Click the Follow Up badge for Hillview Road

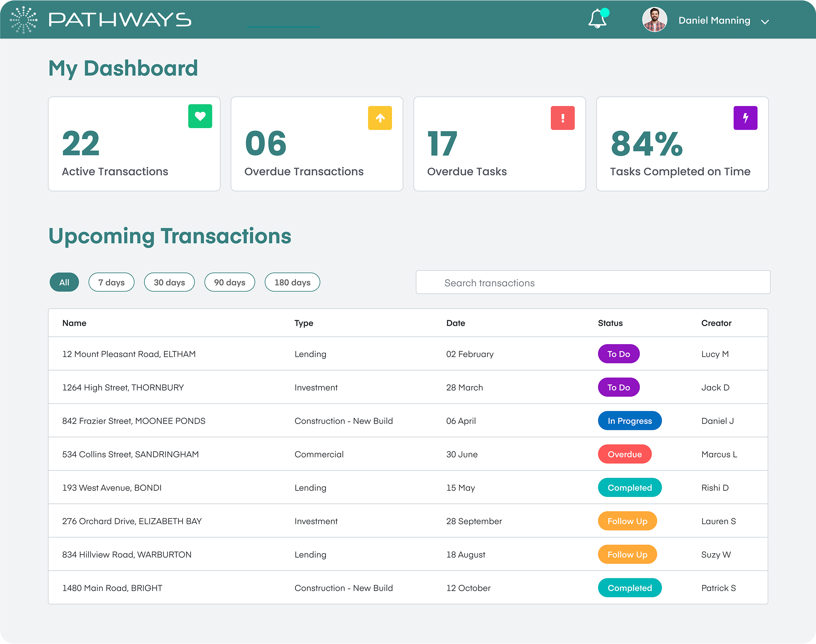627,555
